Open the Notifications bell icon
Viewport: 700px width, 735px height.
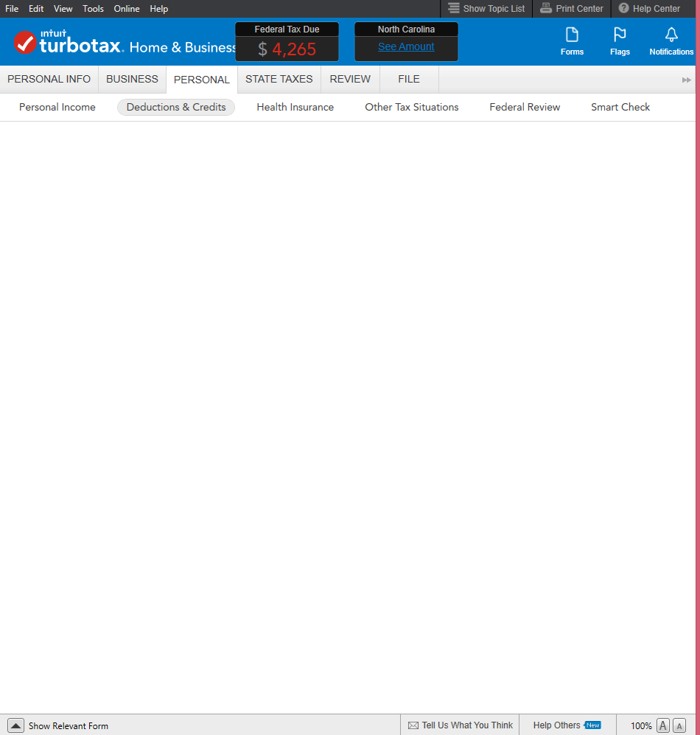click(671, 35)
